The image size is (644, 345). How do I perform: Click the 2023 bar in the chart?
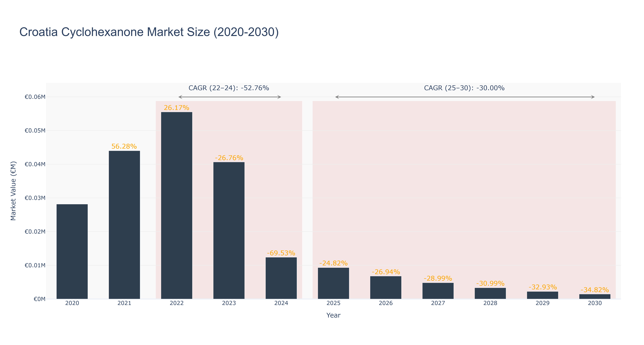[229, 230]
